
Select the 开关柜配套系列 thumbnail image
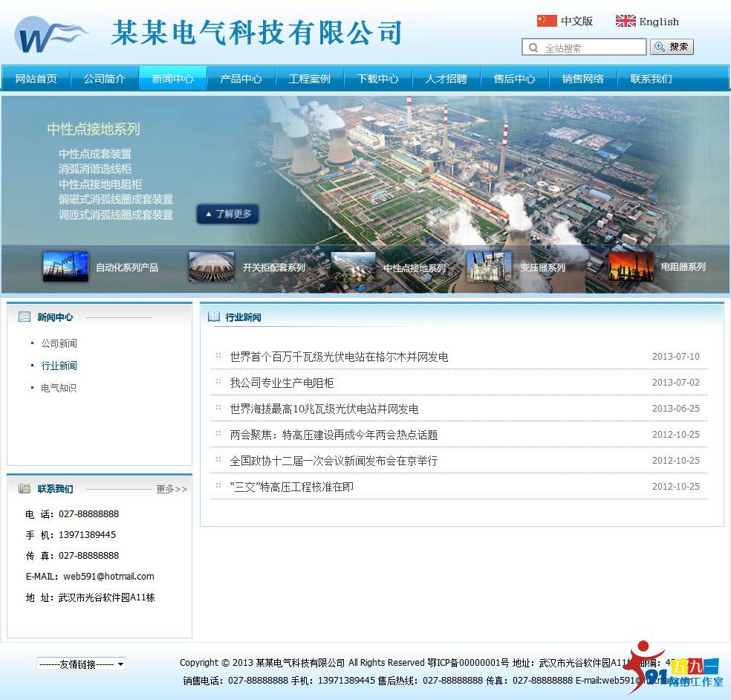click(x=211, y=267)
